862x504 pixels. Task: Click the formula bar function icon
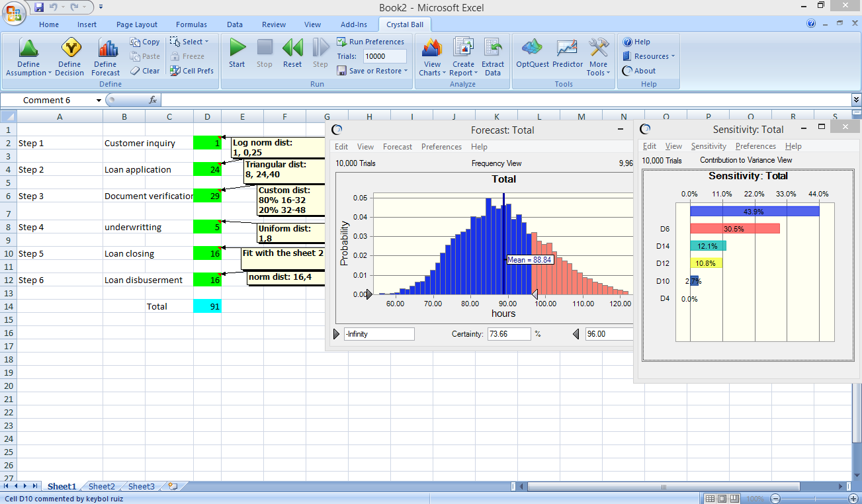[153, 100]
